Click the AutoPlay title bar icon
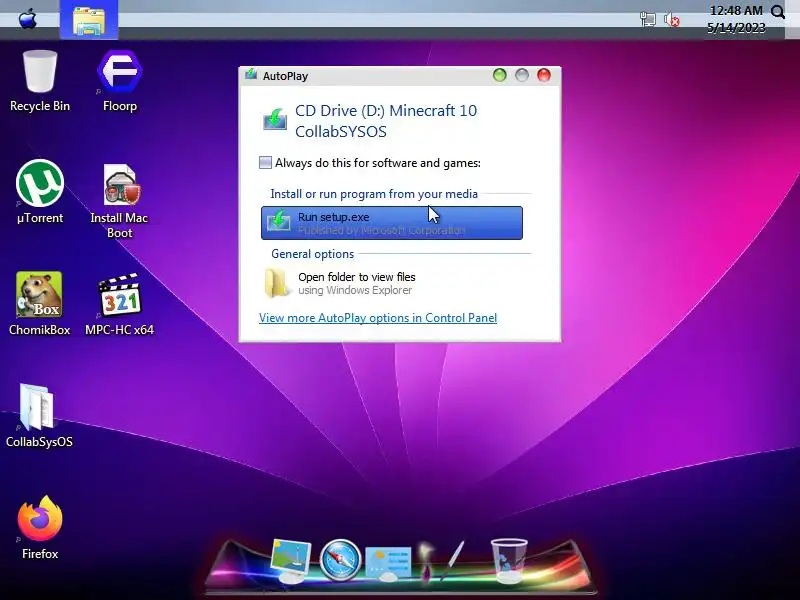800x600 pixels. click(x=251, y=76)
